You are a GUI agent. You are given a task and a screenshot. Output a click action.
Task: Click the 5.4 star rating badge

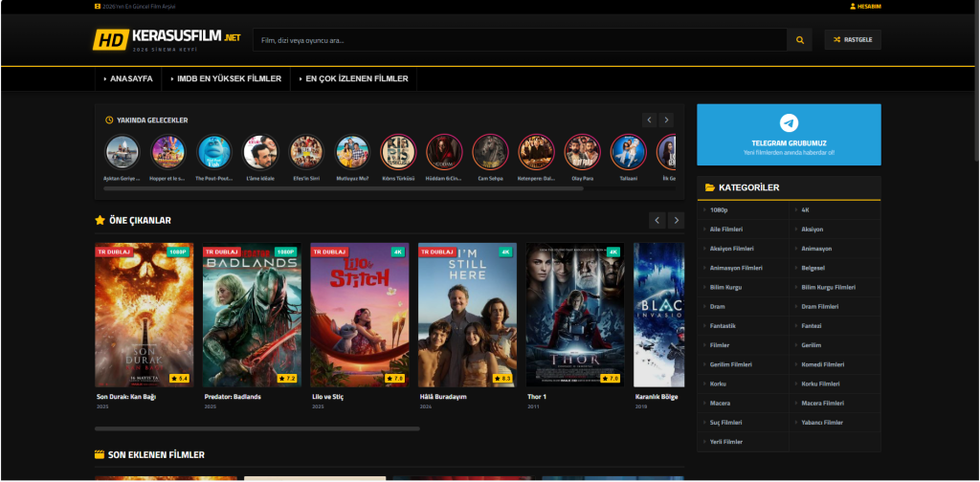(179, 379)
